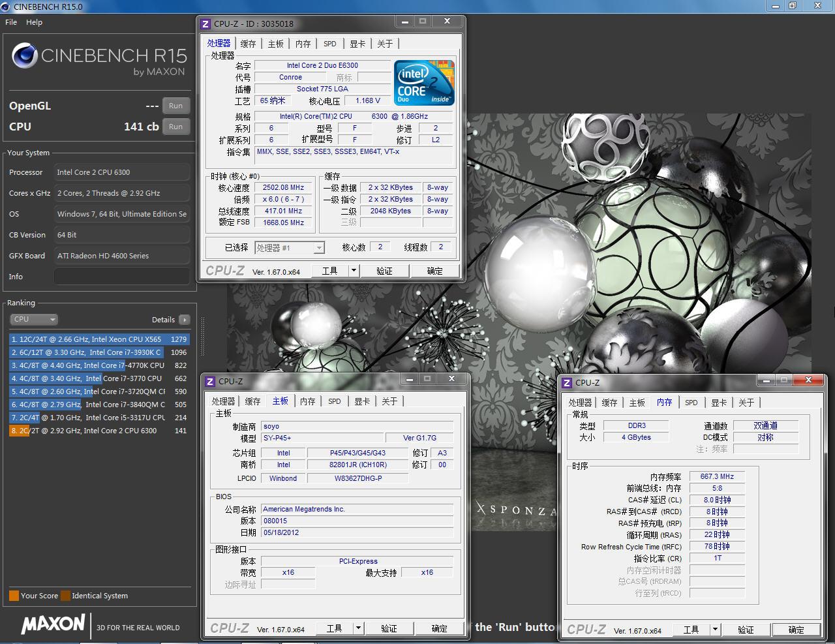
Task: Run the OpenGL benchmark
Action: 176,106
